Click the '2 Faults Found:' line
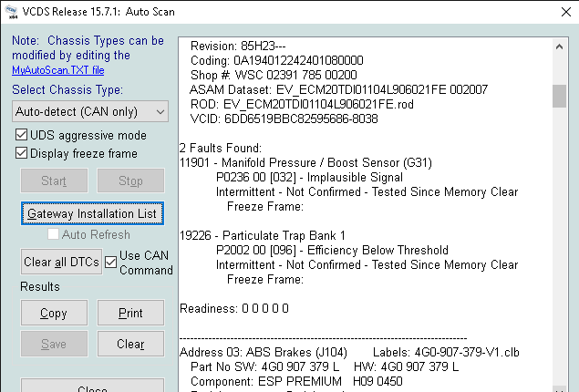 coord(221,148)
